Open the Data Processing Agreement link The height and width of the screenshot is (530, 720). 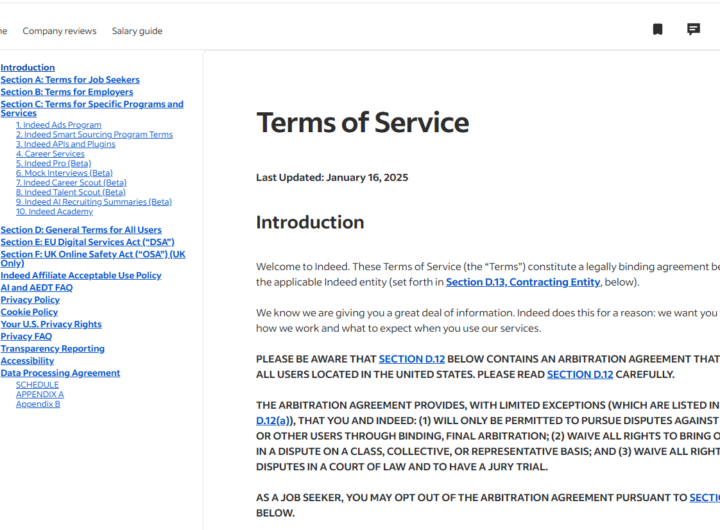tap(60, 373)
